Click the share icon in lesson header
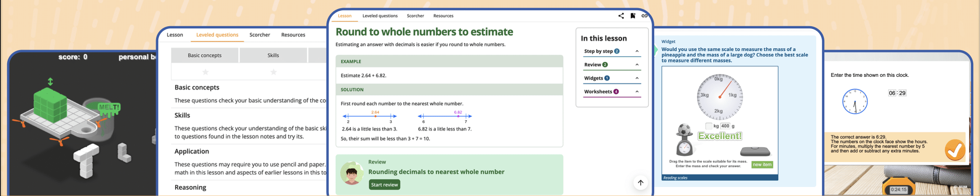The height and width of the screenshot is (196, 980). [621, 16]
